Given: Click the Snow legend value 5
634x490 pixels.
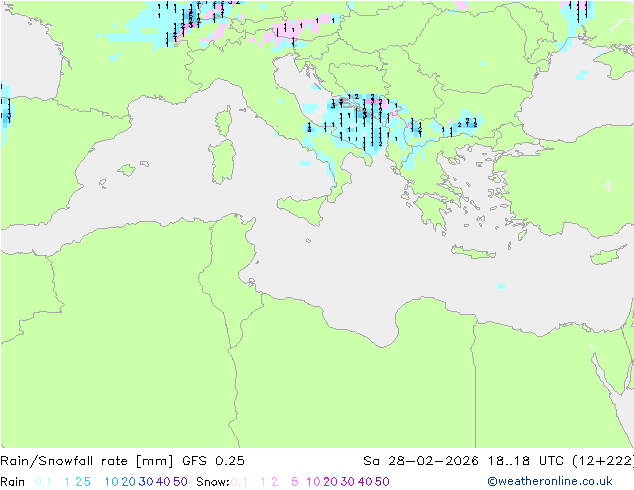Looking at the screenshot, I should tap(294, 482).
